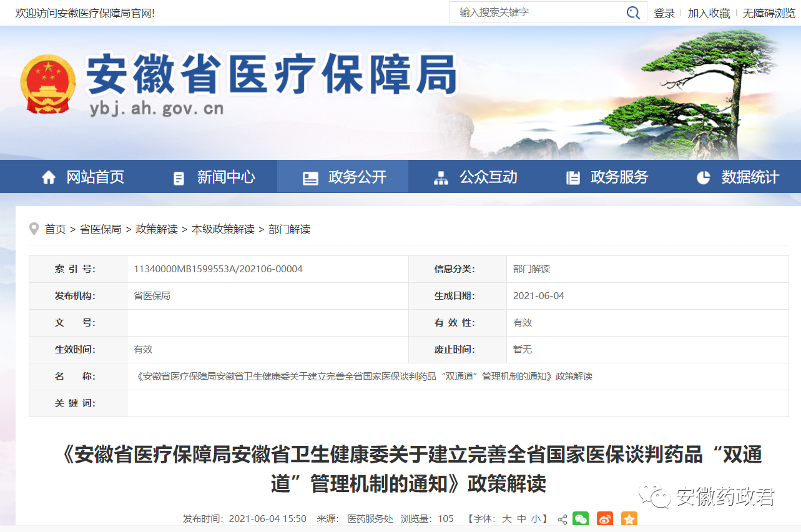Click the search magnifier icon
Image resolution: width=801 pixels, height=532 pixels.
(633, 12)
